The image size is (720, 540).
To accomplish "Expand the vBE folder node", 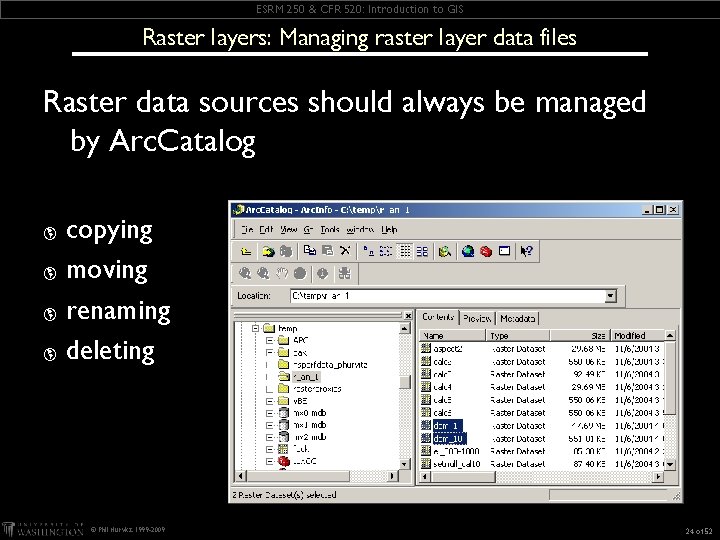I will pyautogui.click(x=270, y=401).
